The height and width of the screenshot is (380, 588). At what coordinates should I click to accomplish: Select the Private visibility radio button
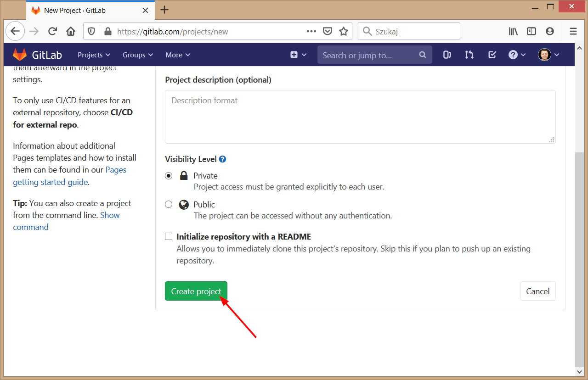tap(169, 176)
